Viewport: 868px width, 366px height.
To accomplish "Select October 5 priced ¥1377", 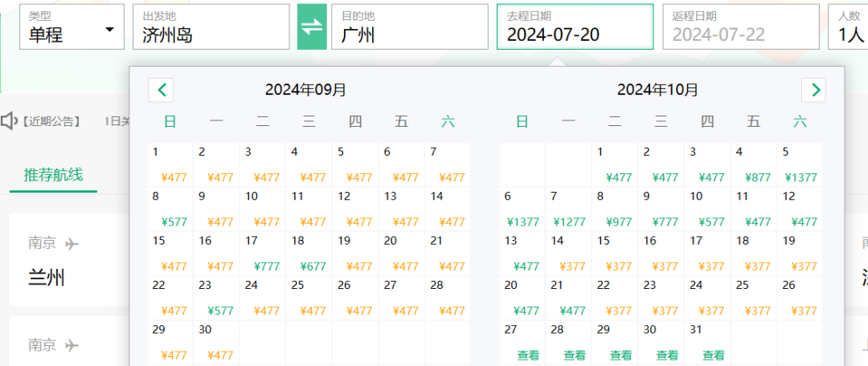I will [800, 165].
